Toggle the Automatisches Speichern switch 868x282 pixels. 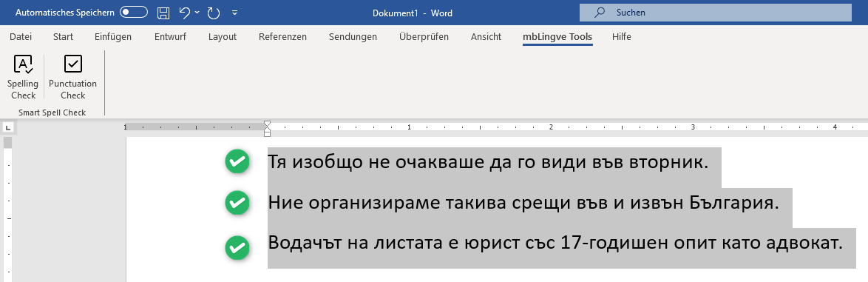pyautogui.click(x=134, y=12)
